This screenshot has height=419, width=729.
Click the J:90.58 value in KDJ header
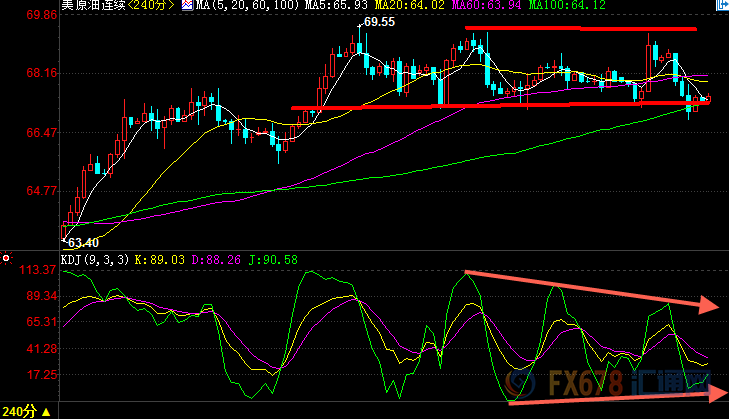click(x=277, y=259)
